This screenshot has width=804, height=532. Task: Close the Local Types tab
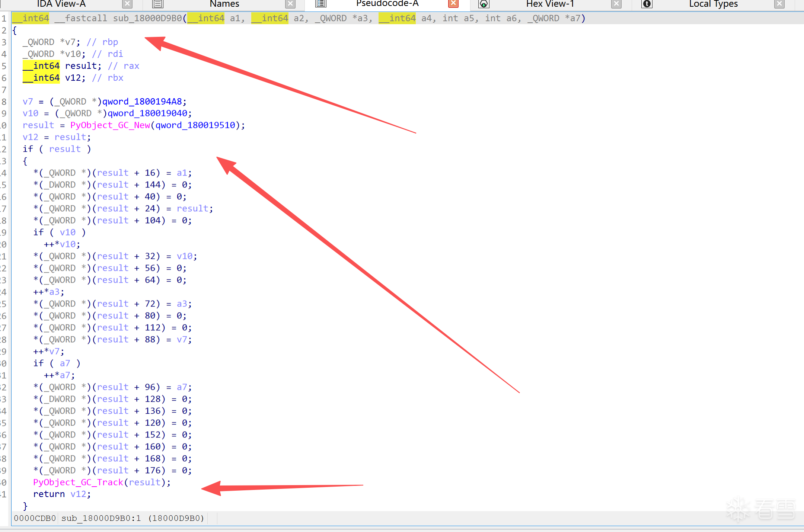coord(779,4)
